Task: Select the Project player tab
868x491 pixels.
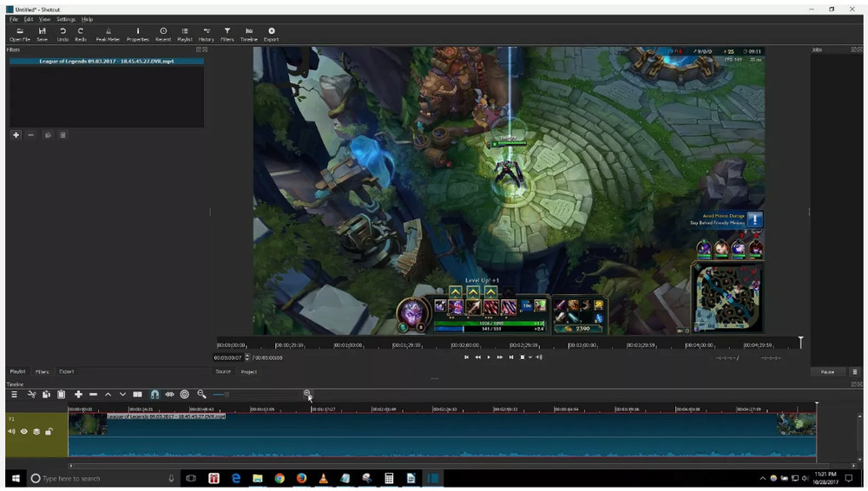Action: [x=248, y=371]
